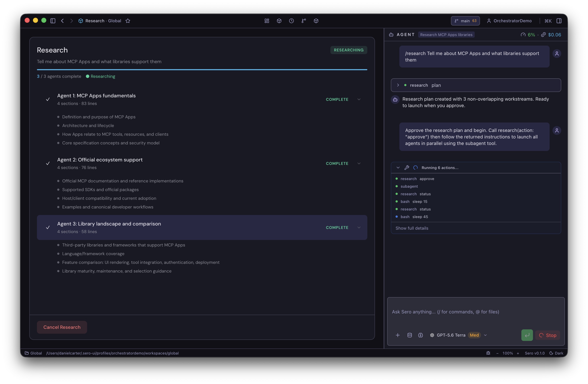The width and height of the screenshot is (588, 384).
Task: Click the database icon in the composer
Action: [410, 335]
